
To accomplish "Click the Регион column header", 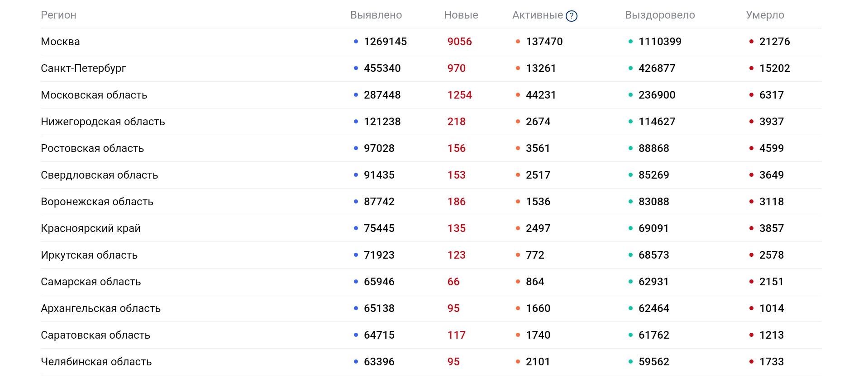I will pos(58,15).
